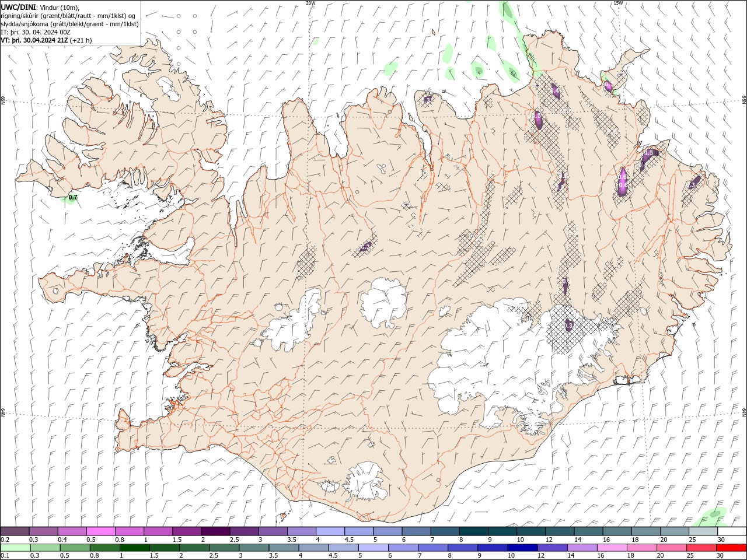The height and width of the screenshot is (560, 747).
Task: Click the 20W longitude label at the top edge
Action: pyautogui.click(x=310, y=3)
